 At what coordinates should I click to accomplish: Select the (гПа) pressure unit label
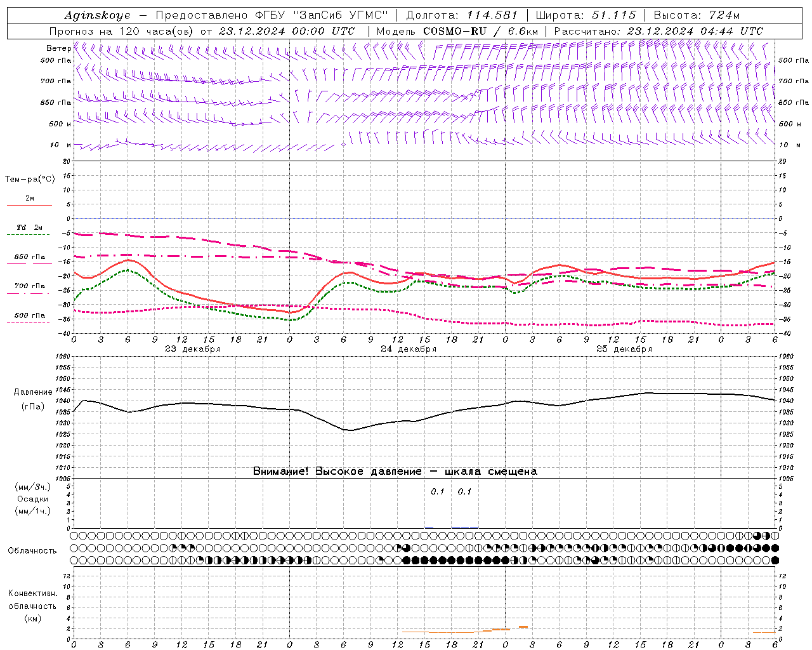tap(33, 407)
